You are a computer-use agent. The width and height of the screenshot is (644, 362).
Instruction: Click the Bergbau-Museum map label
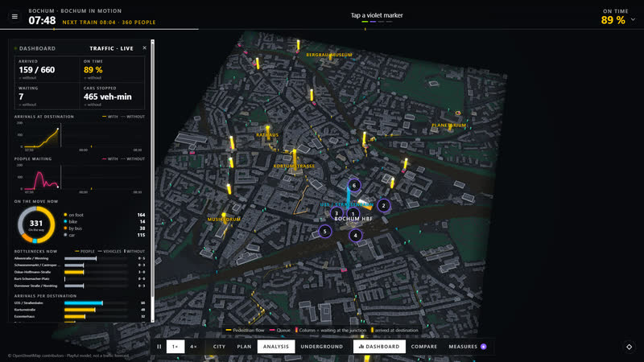pyautogui.click(x=329, y=55)
